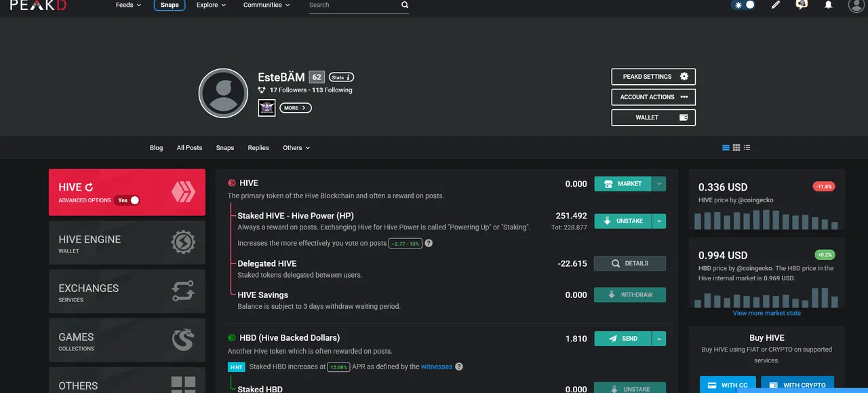This screenshot has height=393, width=868.
Task: Open the Explore dropdown
Action: click(x=211, y=5)
